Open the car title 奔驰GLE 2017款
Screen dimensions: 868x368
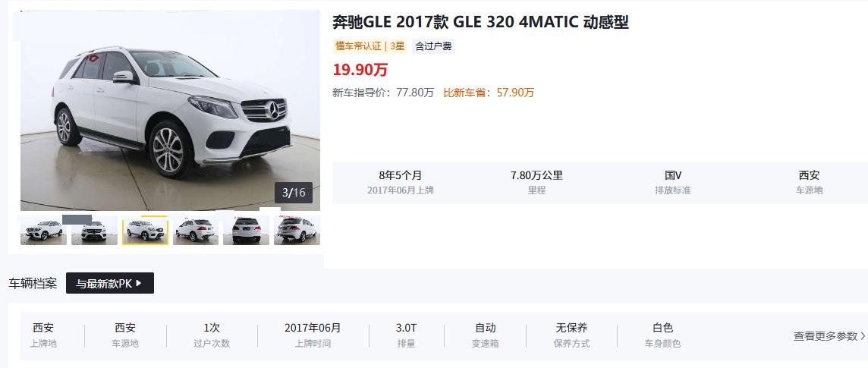click(x=480, y=22)
